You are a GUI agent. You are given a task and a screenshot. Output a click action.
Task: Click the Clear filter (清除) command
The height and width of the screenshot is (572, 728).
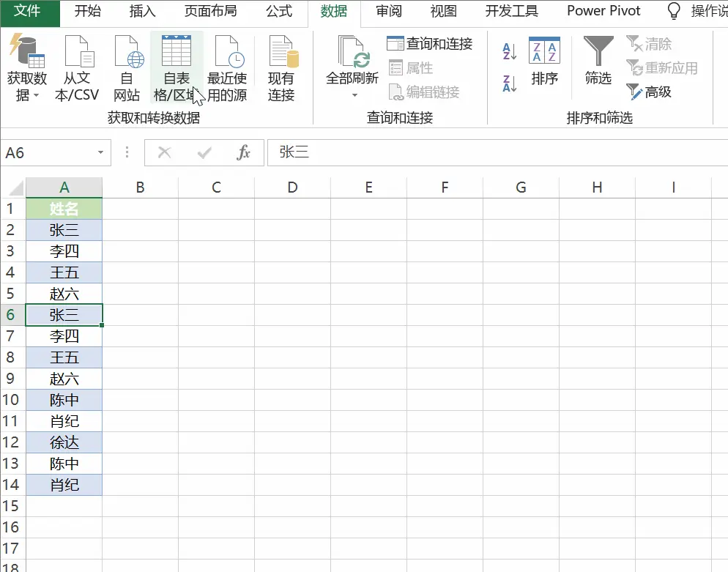tap(649, 44)
